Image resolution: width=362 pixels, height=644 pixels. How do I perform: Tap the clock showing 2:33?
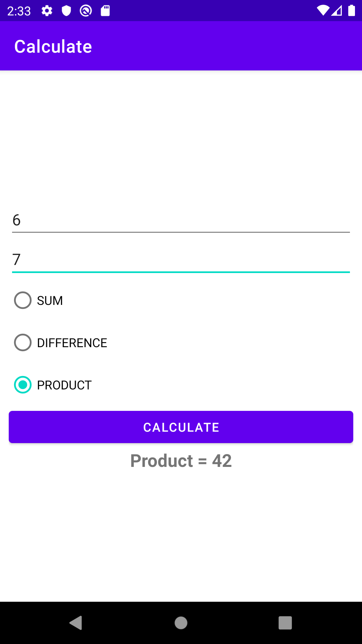[x=18, y=11]
